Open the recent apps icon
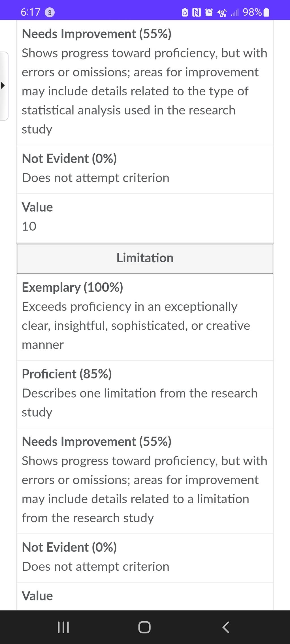 [63, 627]
